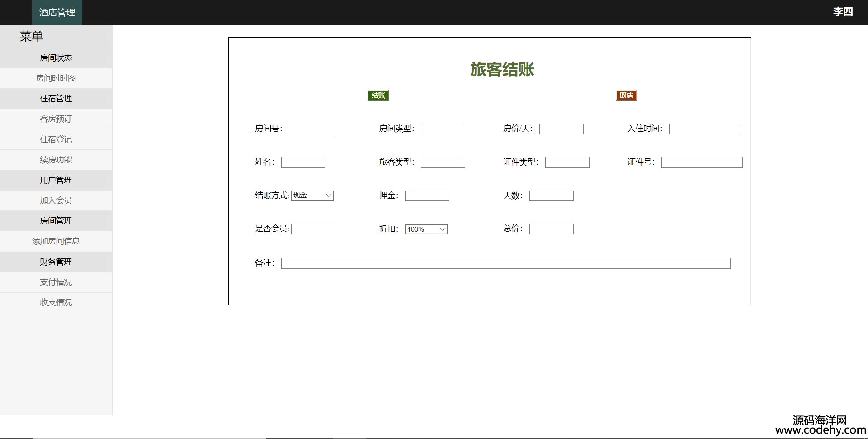Click the 酒店管理 top navigation tab
Screen dimensions: 868x439
[x=57, y=12]
